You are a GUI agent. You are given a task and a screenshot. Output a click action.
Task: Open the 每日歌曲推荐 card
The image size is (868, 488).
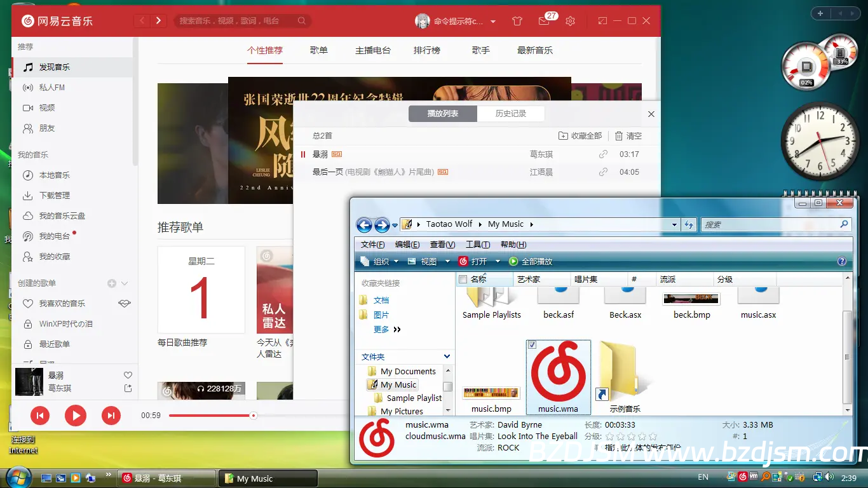201,290
